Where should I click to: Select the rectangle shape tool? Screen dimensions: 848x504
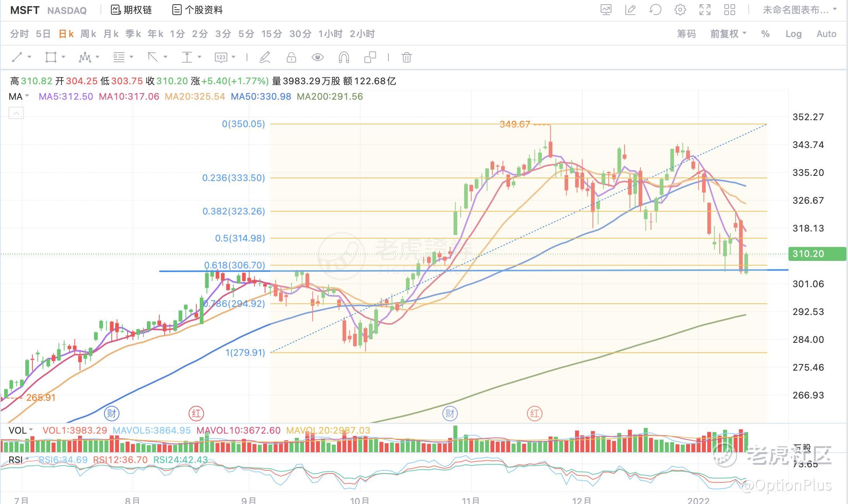(51, 58)
